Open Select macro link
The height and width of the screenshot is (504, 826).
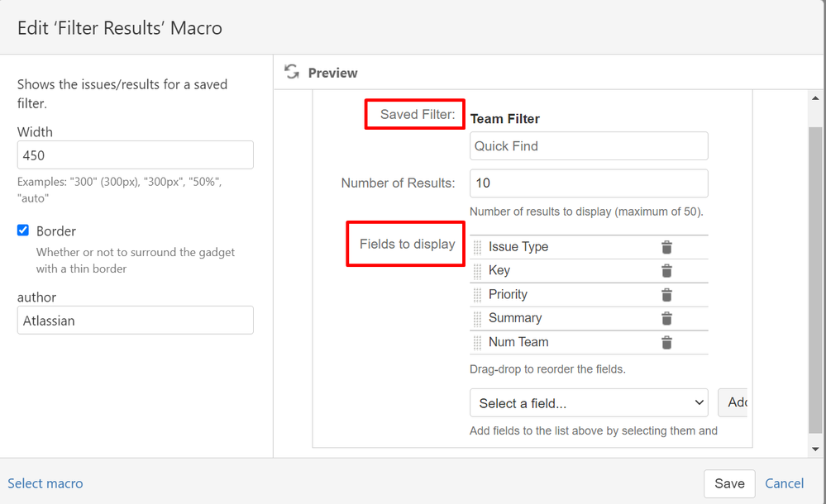point(45,483)
